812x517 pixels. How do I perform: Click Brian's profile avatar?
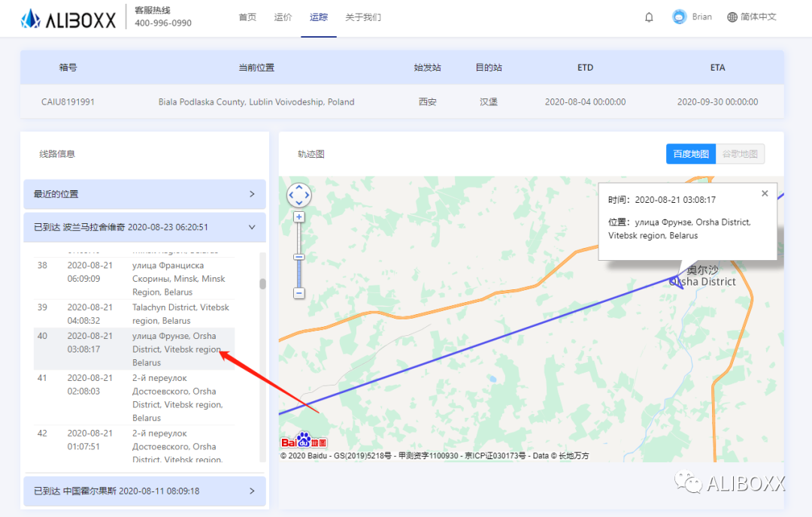click(x=679, y=17)
